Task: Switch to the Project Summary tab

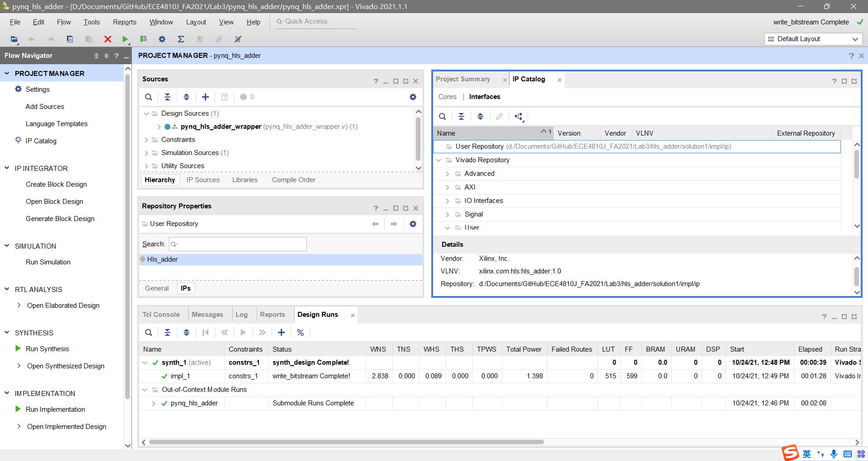Action: [x=463, y=79]
